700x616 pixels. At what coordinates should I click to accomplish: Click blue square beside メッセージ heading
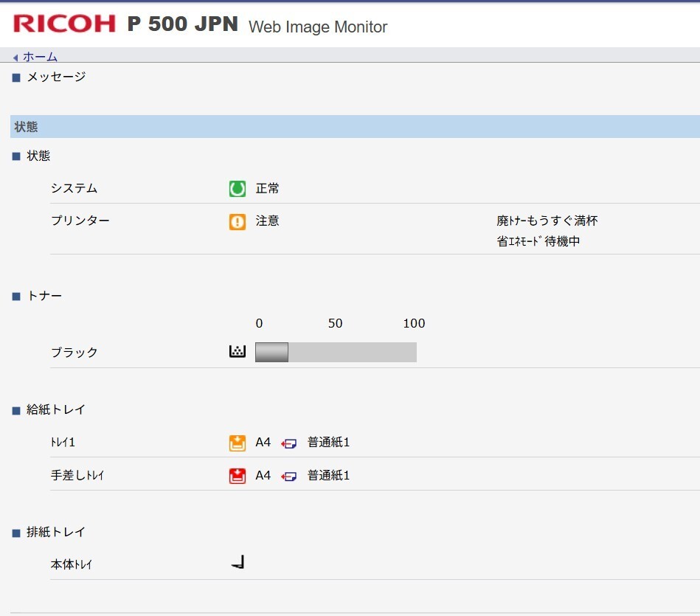coord(16,77)
